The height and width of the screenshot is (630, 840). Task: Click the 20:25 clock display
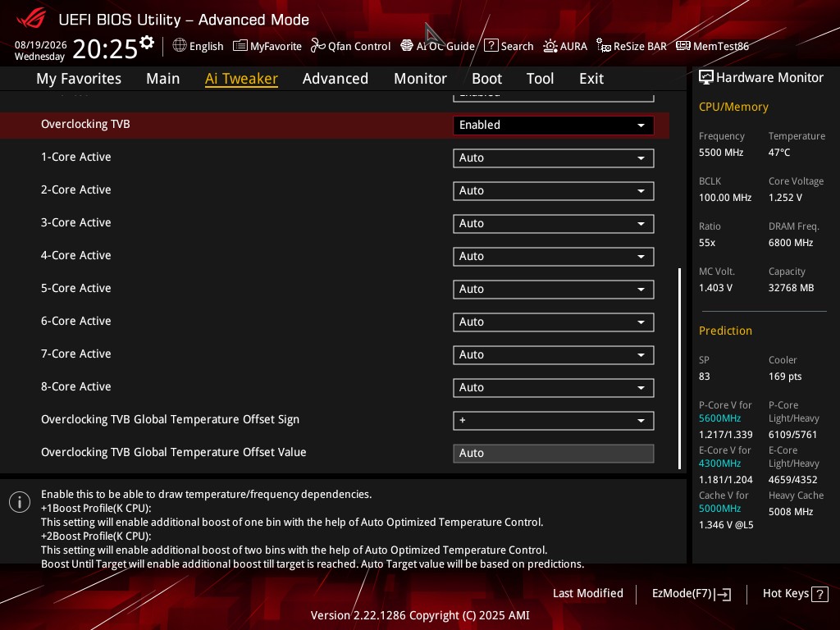(x=105, y=49)
